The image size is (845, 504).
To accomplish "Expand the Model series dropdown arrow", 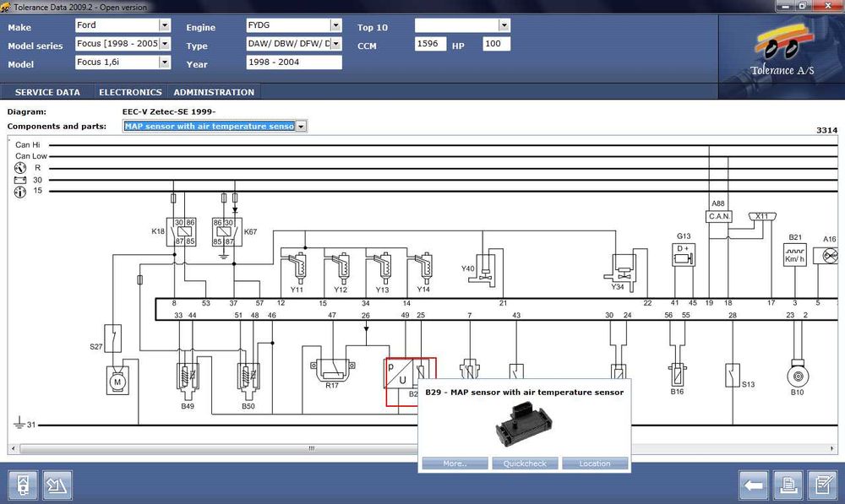I will coord(165,44).
